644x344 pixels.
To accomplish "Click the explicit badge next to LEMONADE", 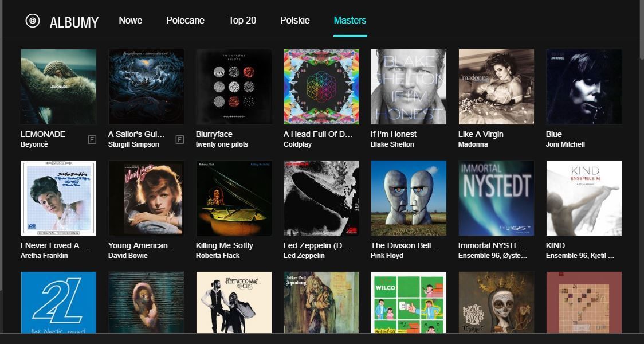I will tap(92, 140).
